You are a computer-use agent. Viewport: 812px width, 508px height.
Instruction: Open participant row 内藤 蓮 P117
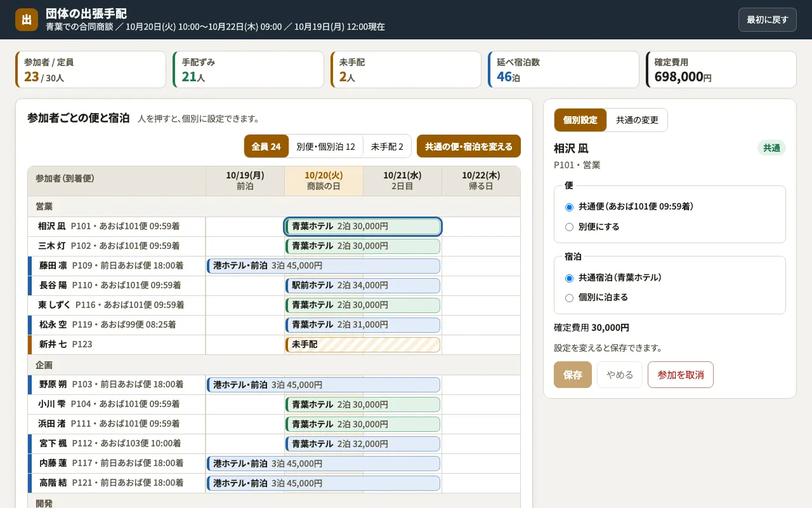(x=117, y=463)
